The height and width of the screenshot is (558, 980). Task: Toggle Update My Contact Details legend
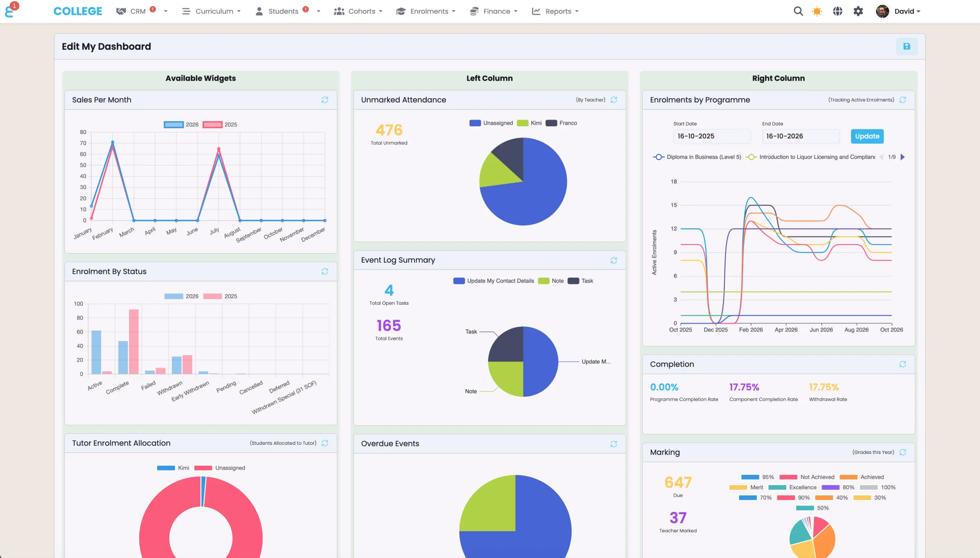click(x=493, y=281)
